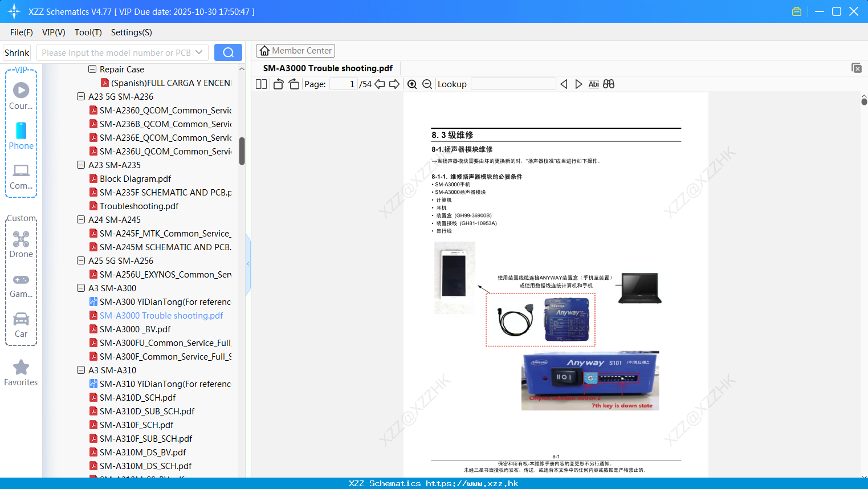Open SM-A300 YiDianTong reference file
Image resolution: width=868 pixels, height=489 pixels.
tap(165, 301)
